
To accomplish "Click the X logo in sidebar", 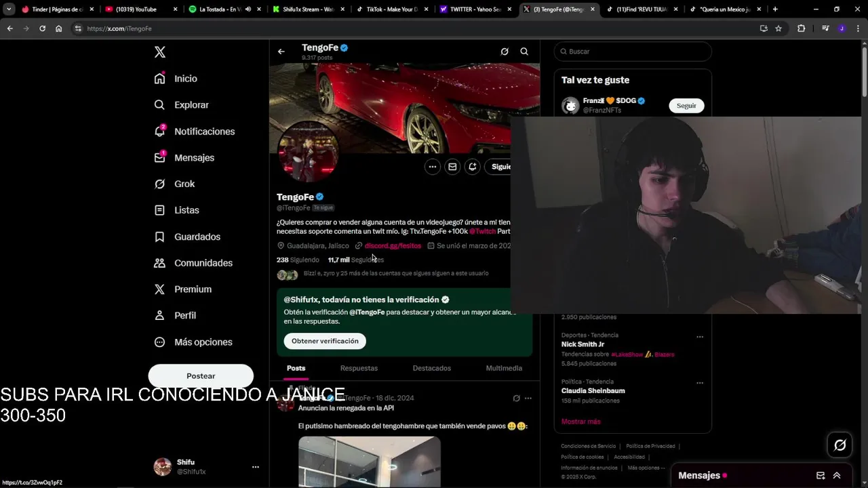I will tap(159, 52).
